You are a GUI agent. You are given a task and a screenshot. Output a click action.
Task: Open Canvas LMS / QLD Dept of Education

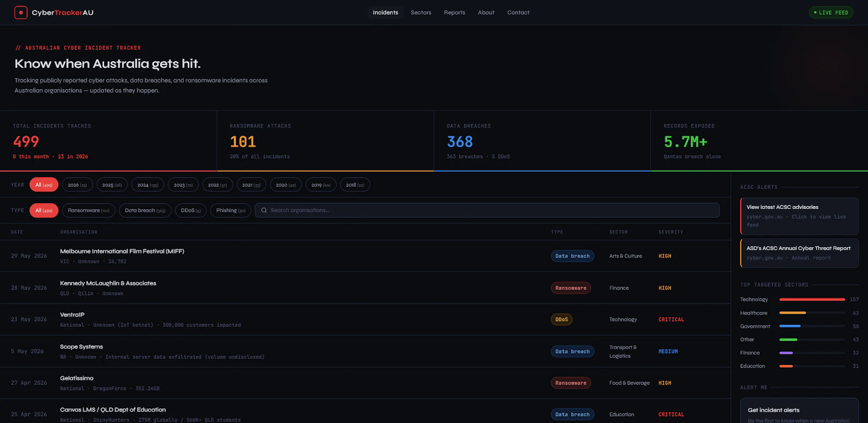tap(365, 412)
